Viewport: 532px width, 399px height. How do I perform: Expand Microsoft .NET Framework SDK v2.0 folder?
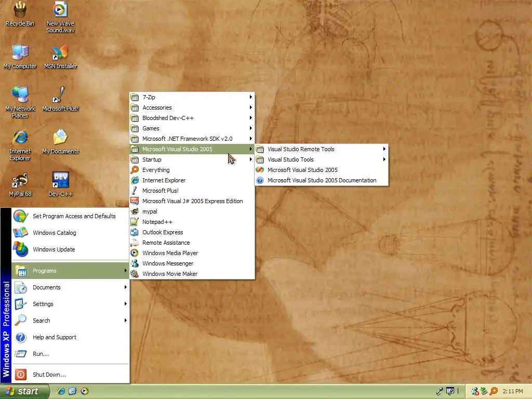[192, 139]
